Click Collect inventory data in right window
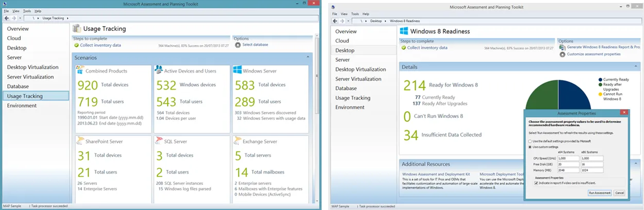The image size is (644, 210). click(x=427, y=47)
